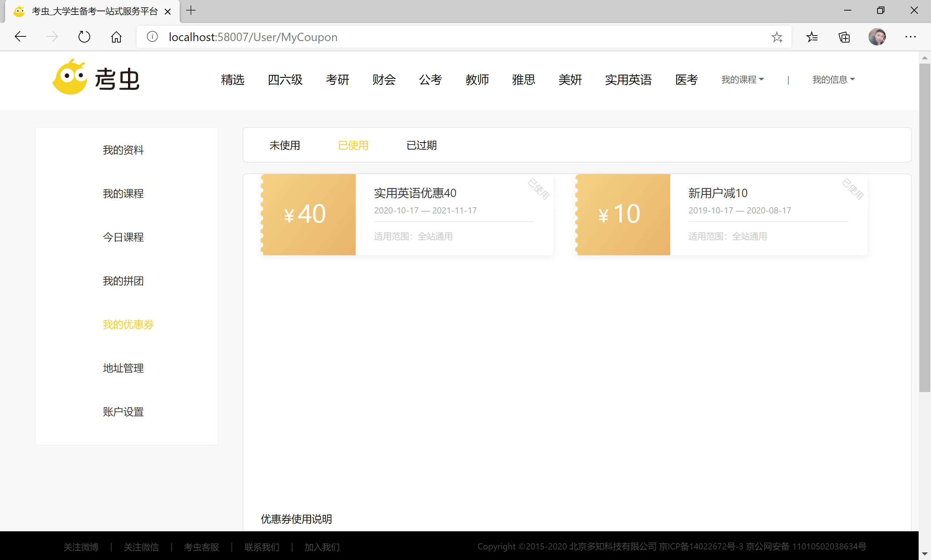Open browser settings ellipsis menu

tap(910, 37)
